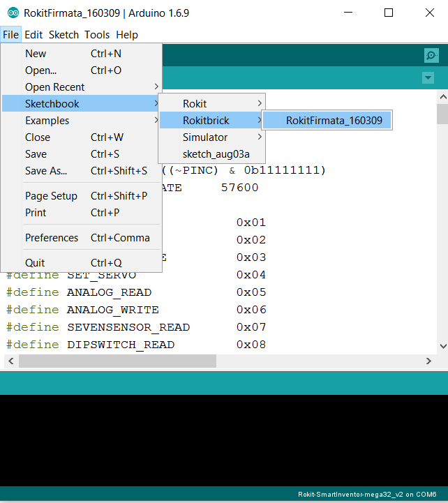448x503 pixels.
Task: Select Save in the File menu
Action: tap(82, 154)
